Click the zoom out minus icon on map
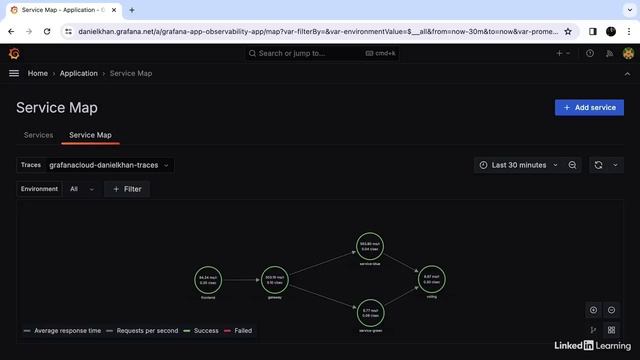640x360 pixels. click(x=611, y=310)
